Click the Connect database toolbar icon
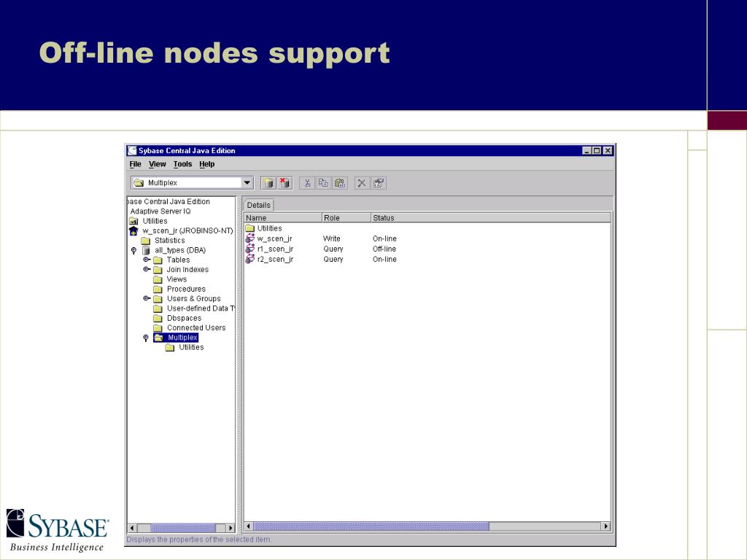This screenshot has width=747, height=560. point(268,183)
